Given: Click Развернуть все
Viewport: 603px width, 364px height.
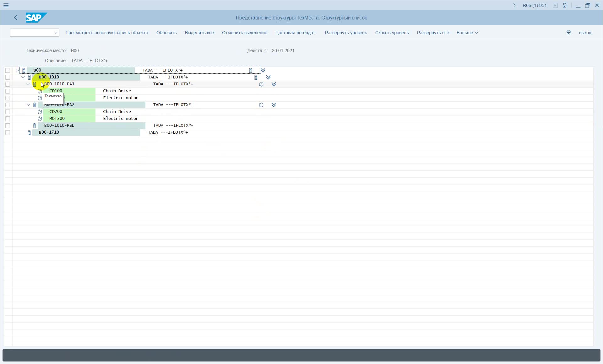Looking at the screenshot, I should pyautogui.click(x=433, y=33).
